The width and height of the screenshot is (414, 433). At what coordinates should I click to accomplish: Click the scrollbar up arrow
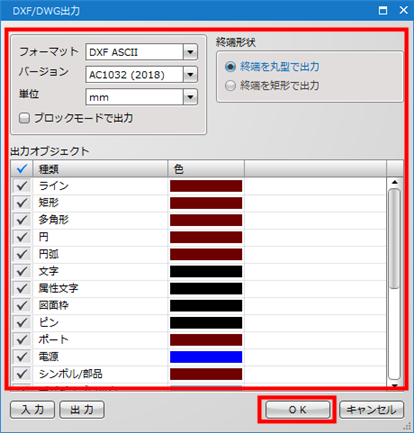click(x=395, y=182)
